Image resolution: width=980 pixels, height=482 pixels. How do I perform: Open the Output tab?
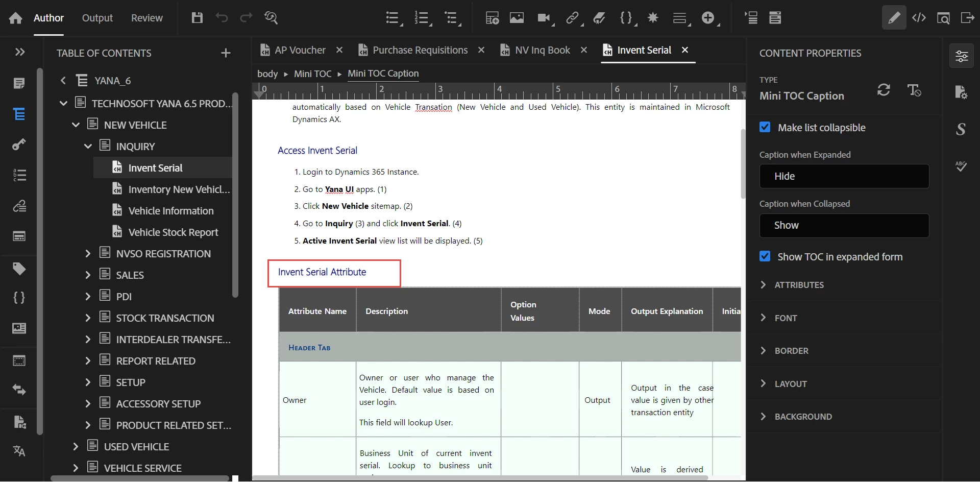coord(97,18)
